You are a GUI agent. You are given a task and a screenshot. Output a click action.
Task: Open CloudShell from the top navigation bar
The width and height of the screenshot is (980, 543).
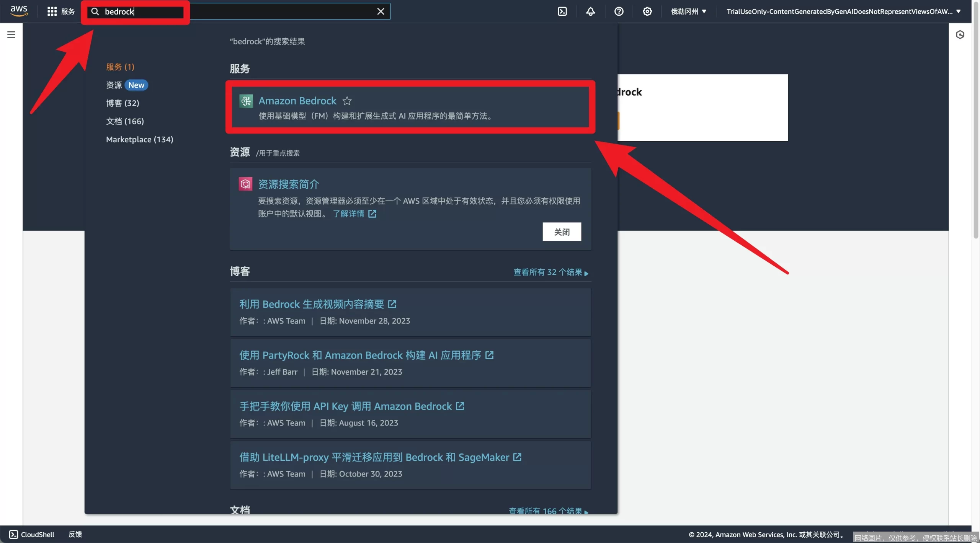(x=562, y=11)
